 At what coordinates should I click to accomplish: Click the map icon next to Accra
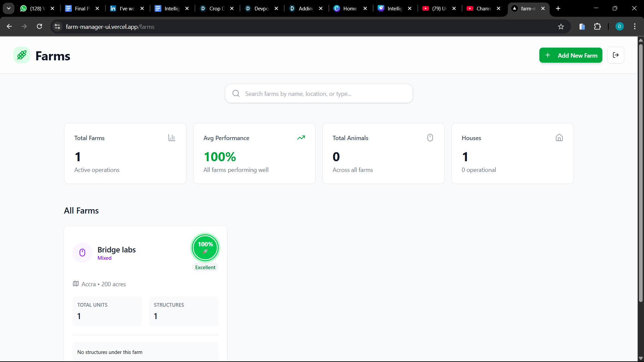[76, 284]
